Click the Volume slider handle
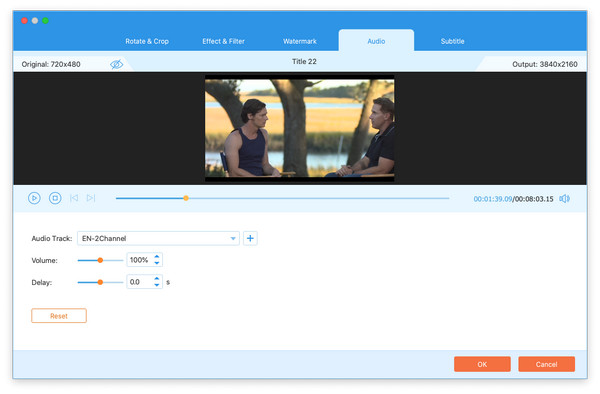 click(100, 260)
